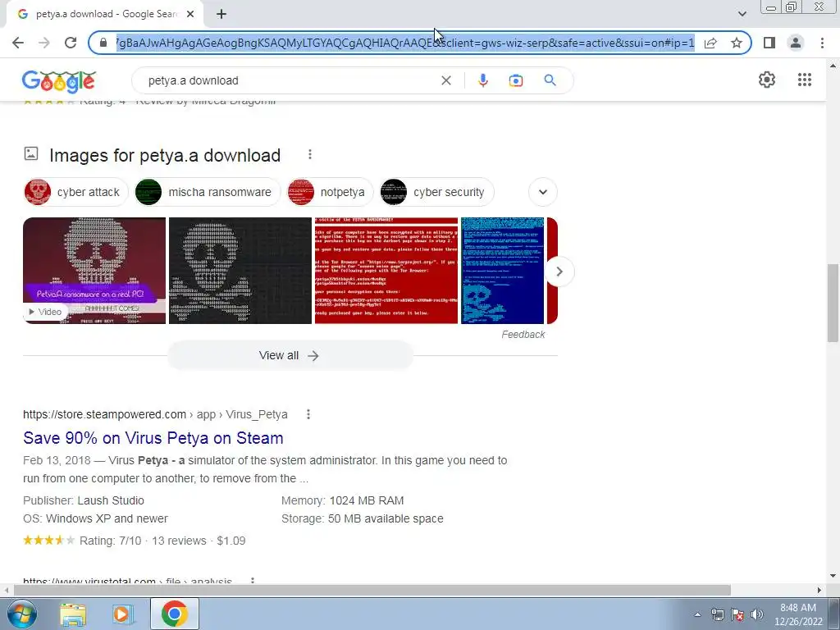Click the horizontal scrollbar thumb
The image size is (840, 630).
pyautogui.click(x=372, y=590)
